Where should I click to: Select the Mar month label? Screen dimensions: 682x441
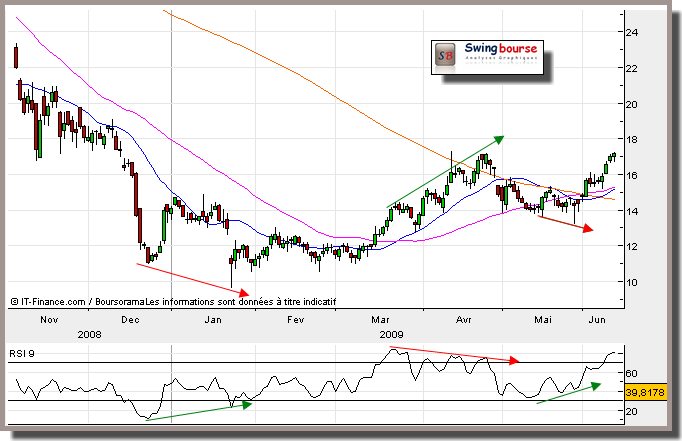click(x=380, y=320)
